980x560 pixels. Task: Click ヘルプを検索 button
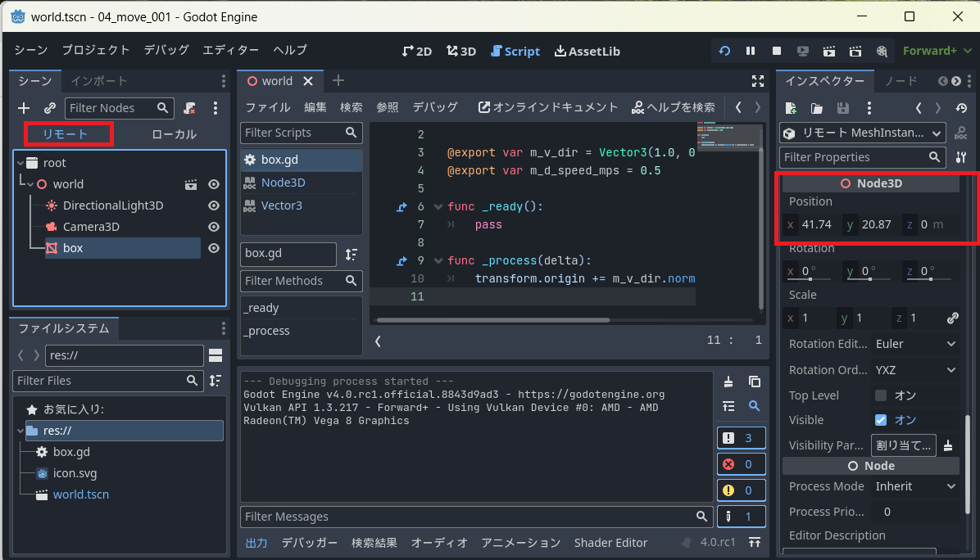(673, 107)
